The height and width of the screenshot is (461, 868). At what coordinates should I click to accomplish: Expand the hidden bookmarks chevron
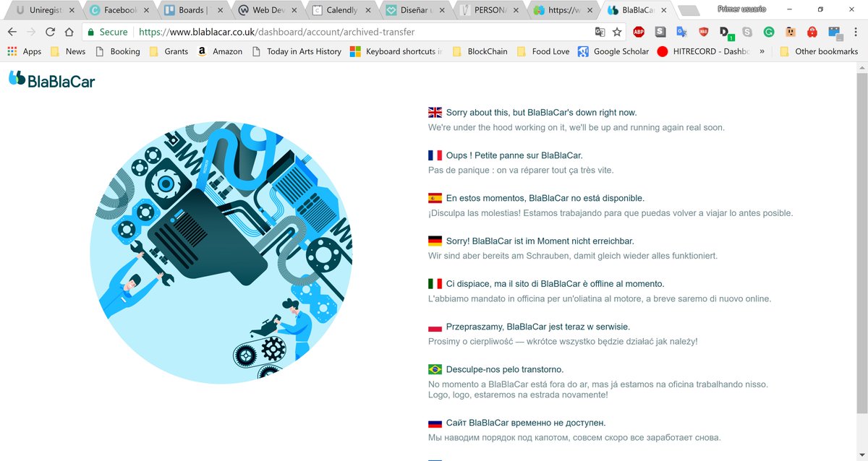(761, 51)
